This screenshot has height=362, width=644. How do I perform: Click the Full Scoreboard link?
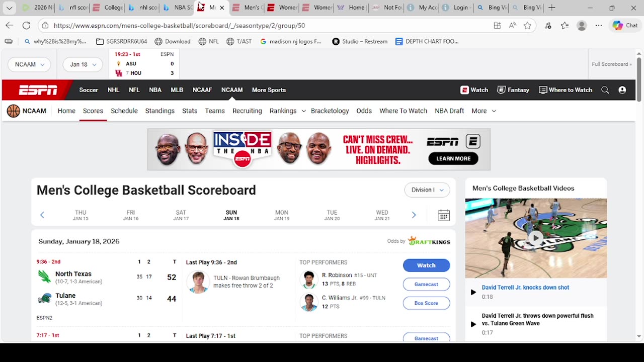click(x=612, y=64)
